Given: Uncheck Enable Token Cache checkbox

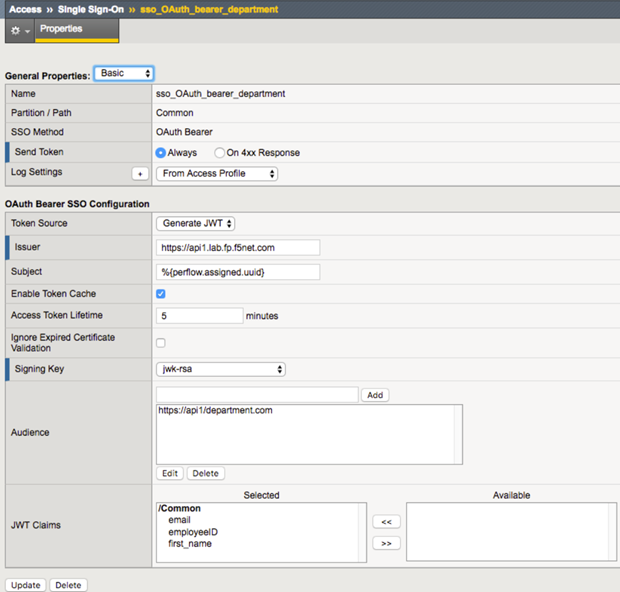Looking at the screenshot, I should coord(161,294).
